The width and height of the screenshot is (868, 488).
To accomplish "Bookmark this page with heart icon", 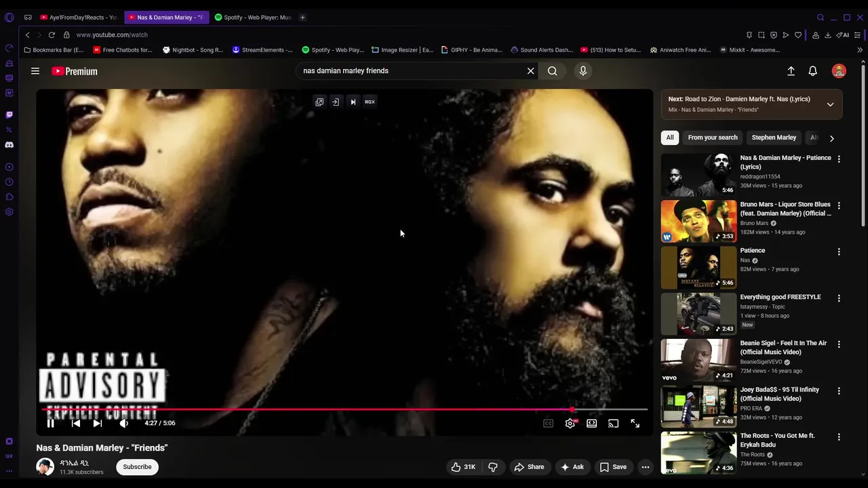I will point(798,35).
